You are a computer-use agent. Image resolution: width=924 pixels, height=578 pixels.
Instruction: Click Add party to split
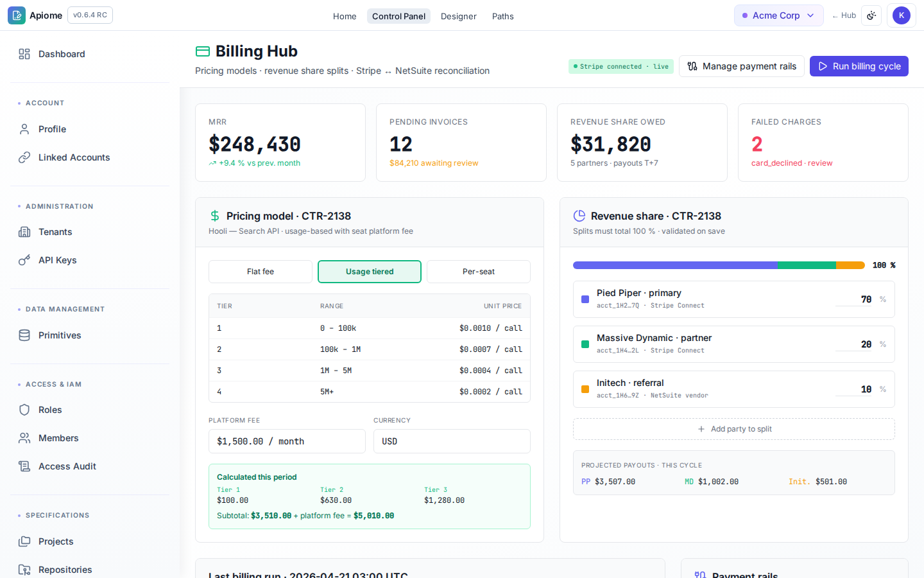[734, 429]
